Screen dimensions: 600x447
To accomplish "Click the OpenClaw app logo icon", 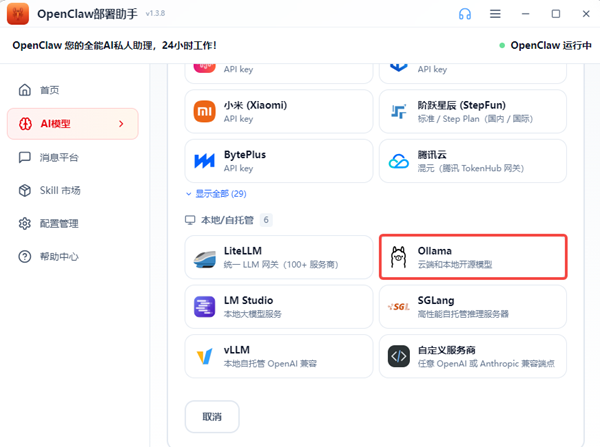I will click(18, 14).
